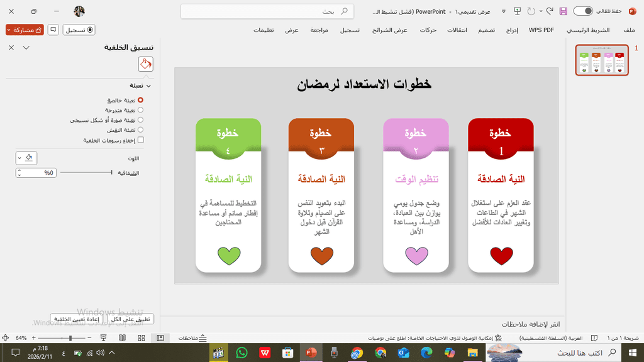Click the 64% zoom level value
Screen dimensions: 644x362
point(21,337)
